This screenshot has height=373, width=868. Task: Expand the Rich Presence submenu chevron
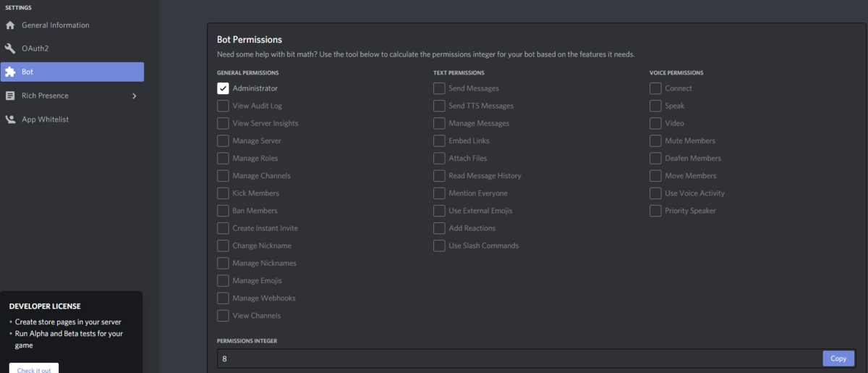coord(134,96)
